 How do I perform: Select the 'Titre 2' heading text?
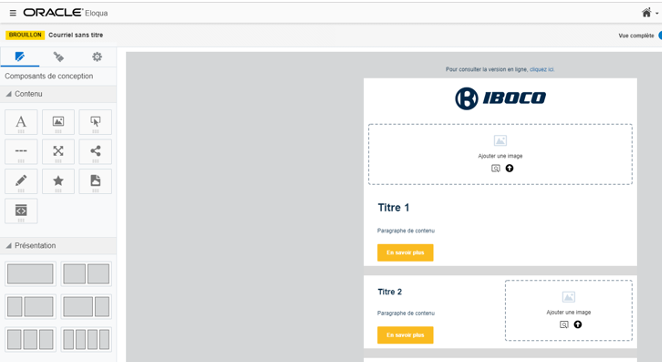pyautogui.click(x=390, y=292)
